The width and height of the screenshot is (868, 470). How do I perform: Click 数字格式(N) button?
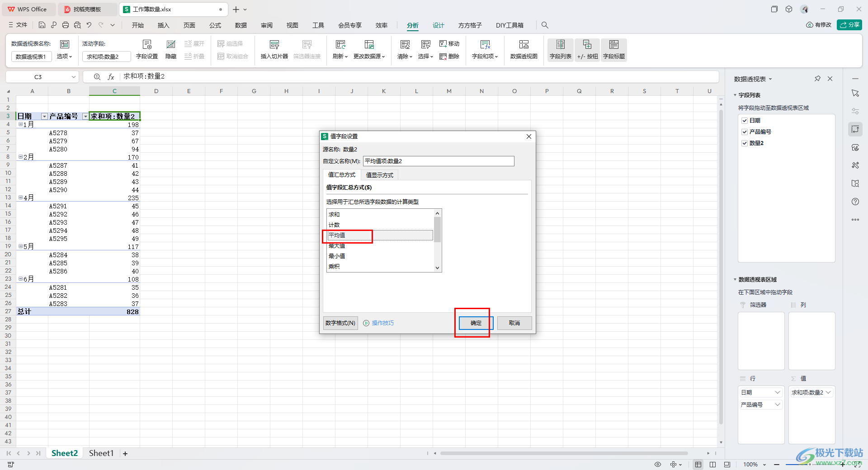click(340, 323)
